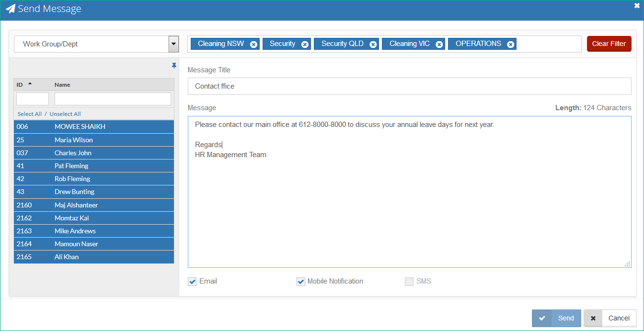
Task: Click the message area resize grip
Action: pyautogui.click(x=627, y=264)
